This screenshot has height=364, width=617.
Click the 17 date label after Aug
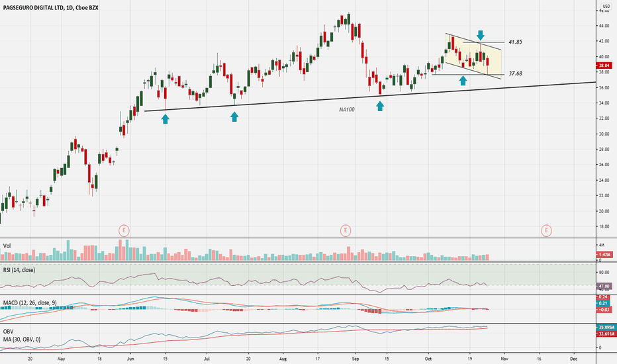317,359
